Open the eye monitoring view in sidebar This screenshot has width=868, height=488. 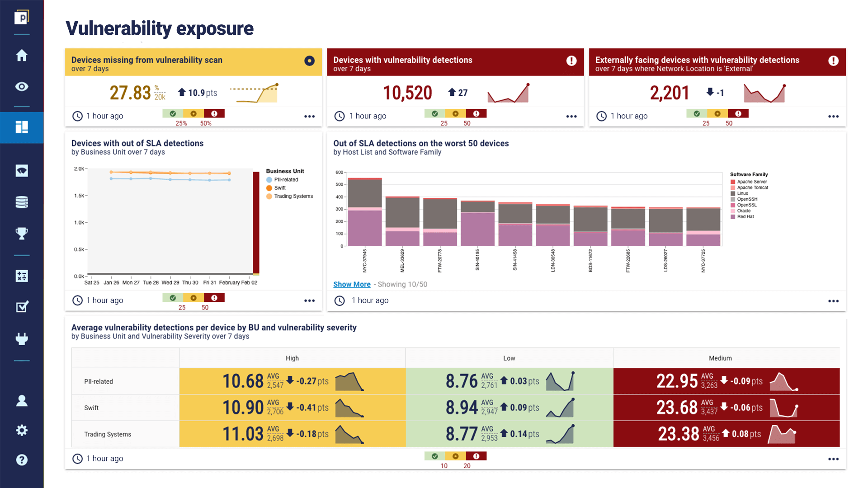pos(21,86)
